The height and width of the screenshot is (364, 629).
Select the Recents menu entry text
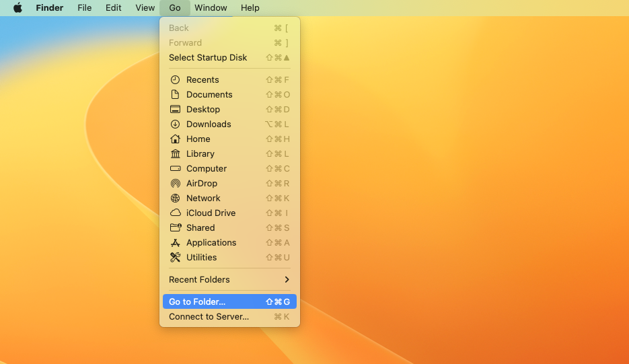202,79
